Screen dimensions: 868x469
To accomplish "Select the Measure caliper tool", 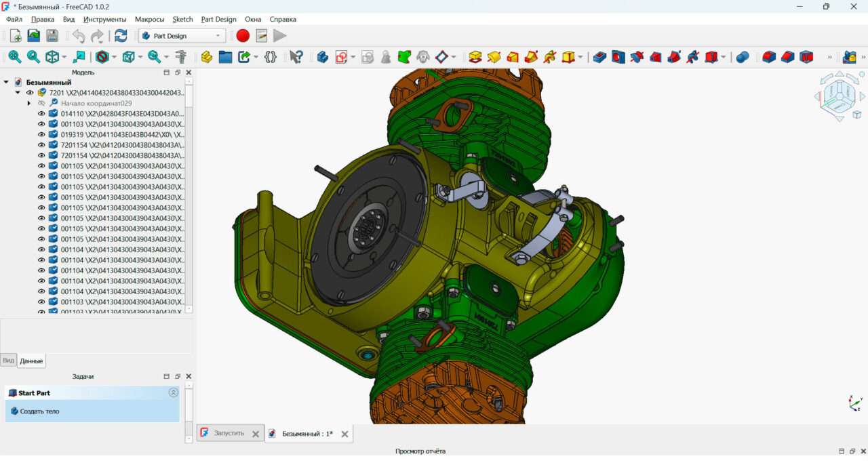I will (x=180, y=57).
